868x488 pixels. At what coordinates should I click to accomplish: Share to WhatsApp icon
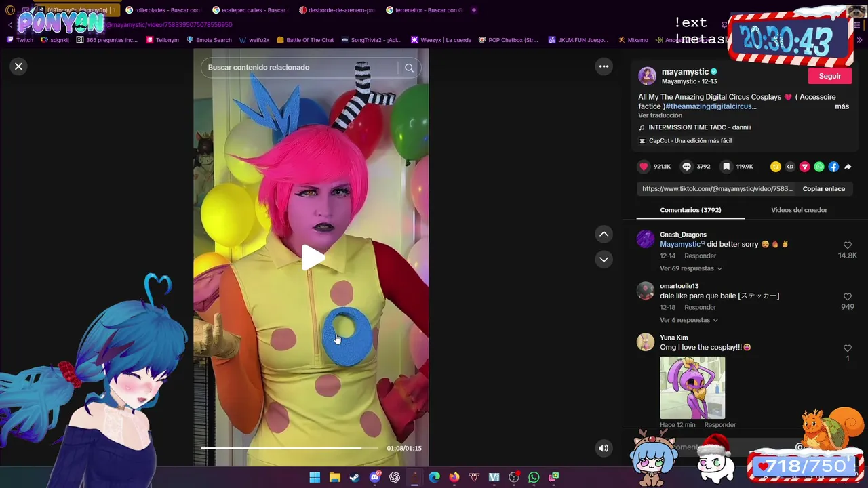819,167
